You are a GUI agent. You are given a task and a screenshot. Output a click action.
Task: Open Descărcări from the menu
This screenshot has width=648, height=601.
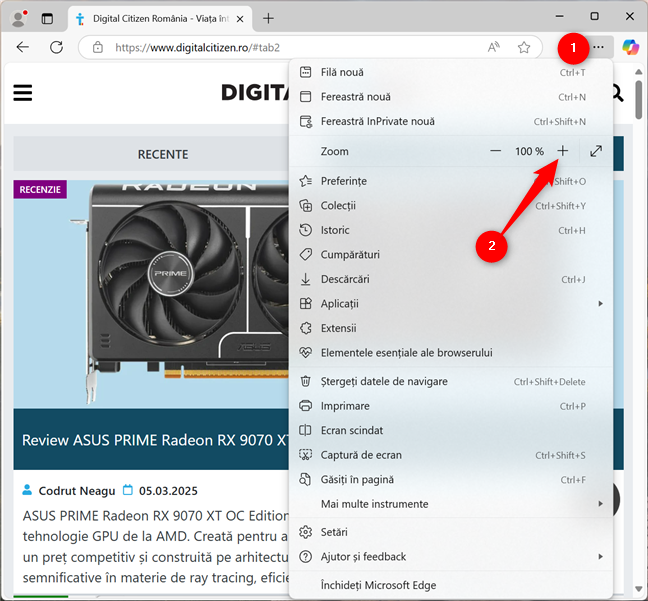(x=450, y=279)
